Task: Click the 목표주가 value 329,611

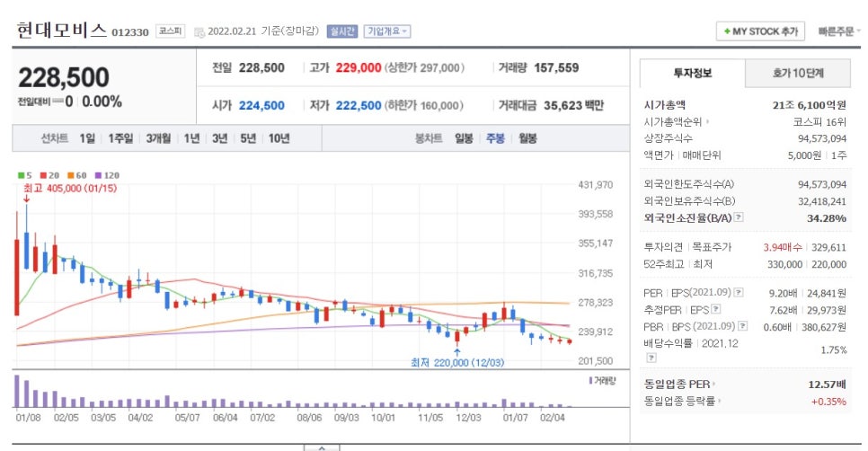Action: [x=828, y=247]
